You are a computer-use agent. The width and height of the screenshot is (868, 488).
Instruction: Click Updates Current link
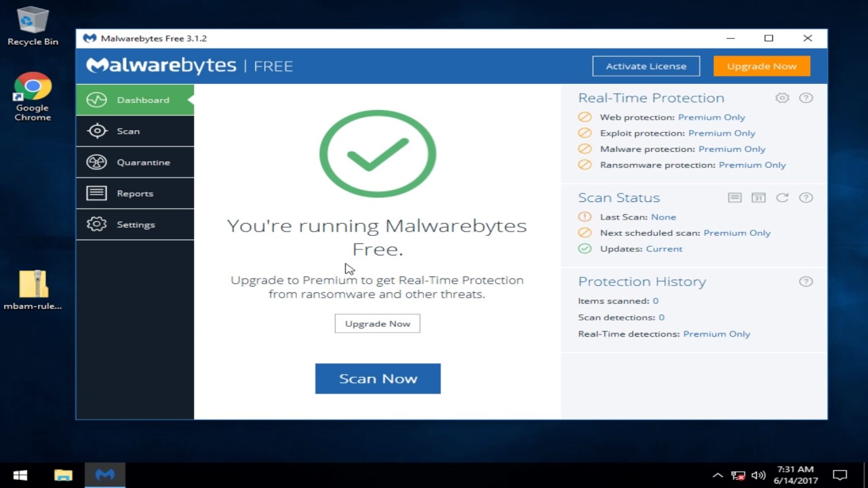click(664, 249)
